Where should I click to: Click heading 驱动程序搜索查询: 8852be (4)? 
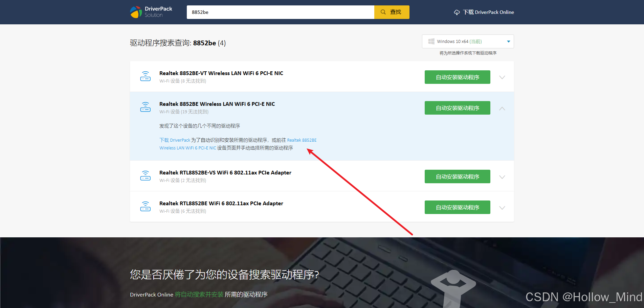(178, 43)
